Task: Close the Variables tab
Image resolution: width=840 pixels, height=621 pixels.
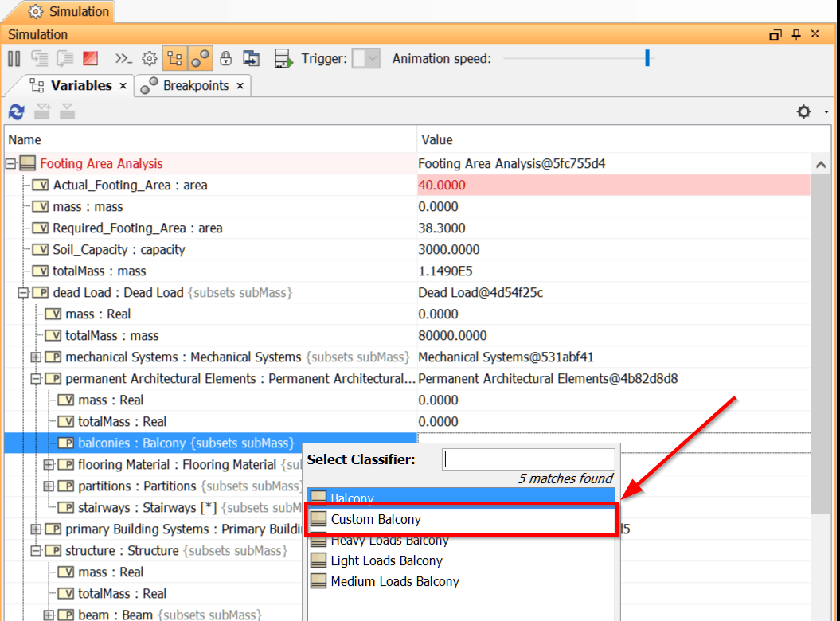Action: pos(123,86)
